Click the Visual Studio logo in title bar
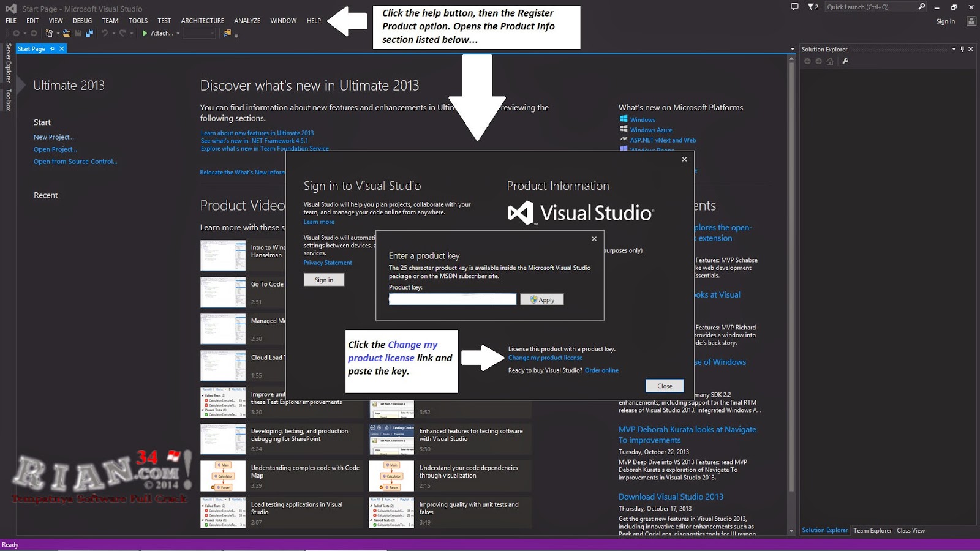 pyautogui.click(x=11, y=9)
